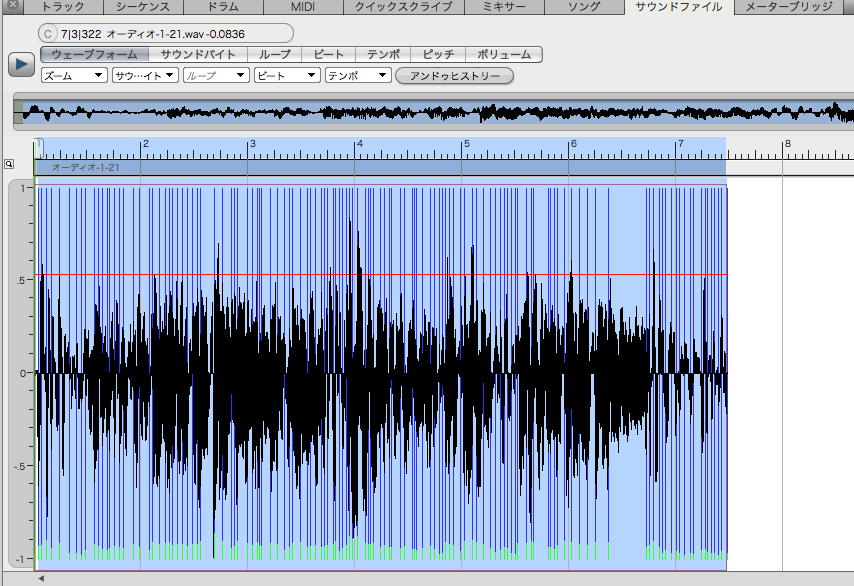This screenshot has width=854, height=586.
Task: Switch to the ソング tab
Action: pyautogui.click(x=584, y=7)
